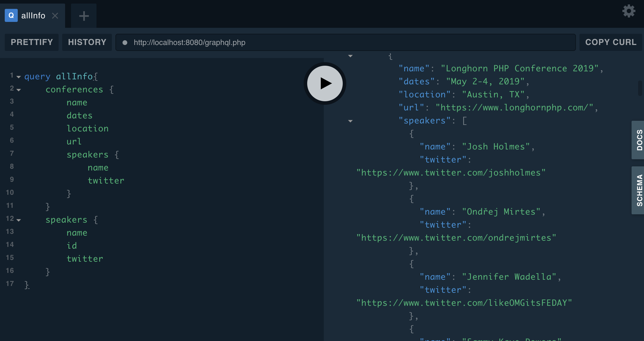This screenshot has width=644, height=341.
Task: Select the allInfo tab
Action: coord(33,16)
